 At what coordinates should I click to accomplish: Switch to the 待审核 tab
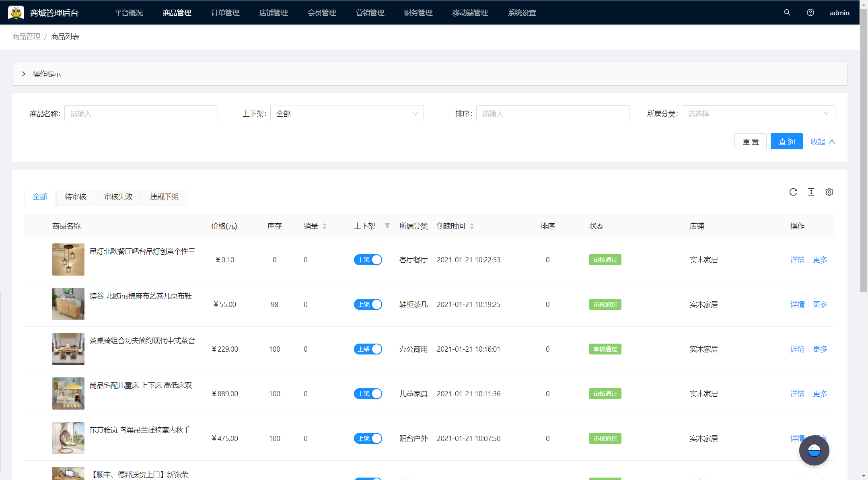point(75,197)
